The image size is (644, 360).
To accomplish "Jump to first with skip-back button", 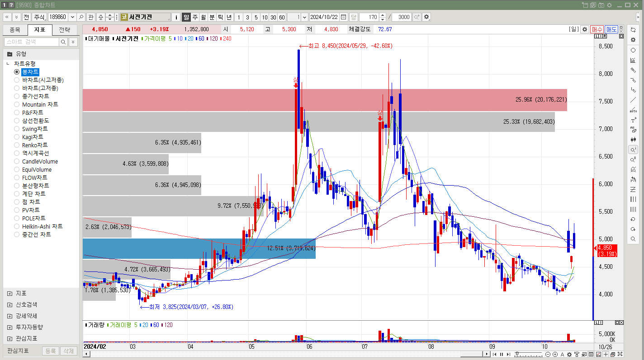I will 495,355.
